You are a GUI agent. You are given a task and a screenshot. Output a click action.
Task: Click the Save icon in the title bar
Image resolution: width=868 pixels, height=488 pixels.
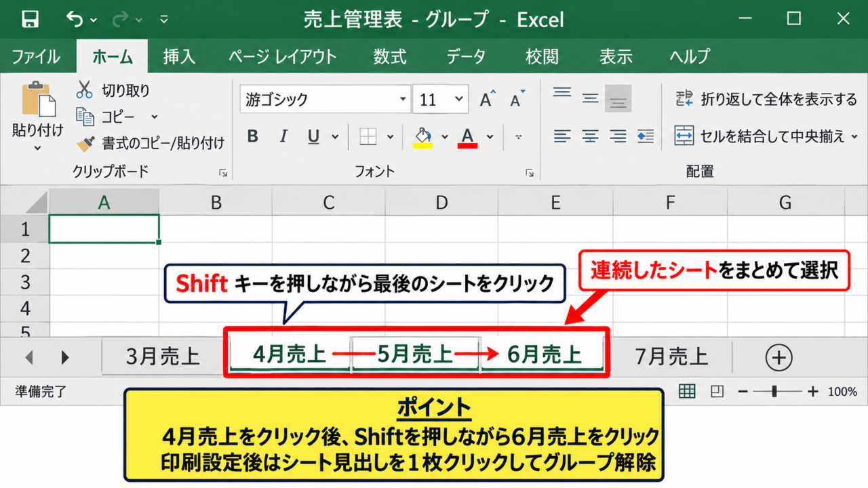click(x=30, y=19)
